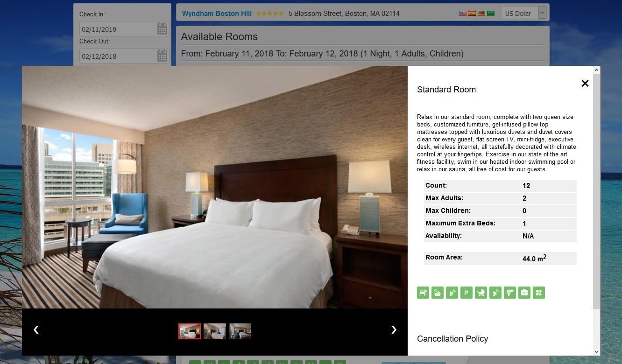Go to the previous room photo arrow

36,329
